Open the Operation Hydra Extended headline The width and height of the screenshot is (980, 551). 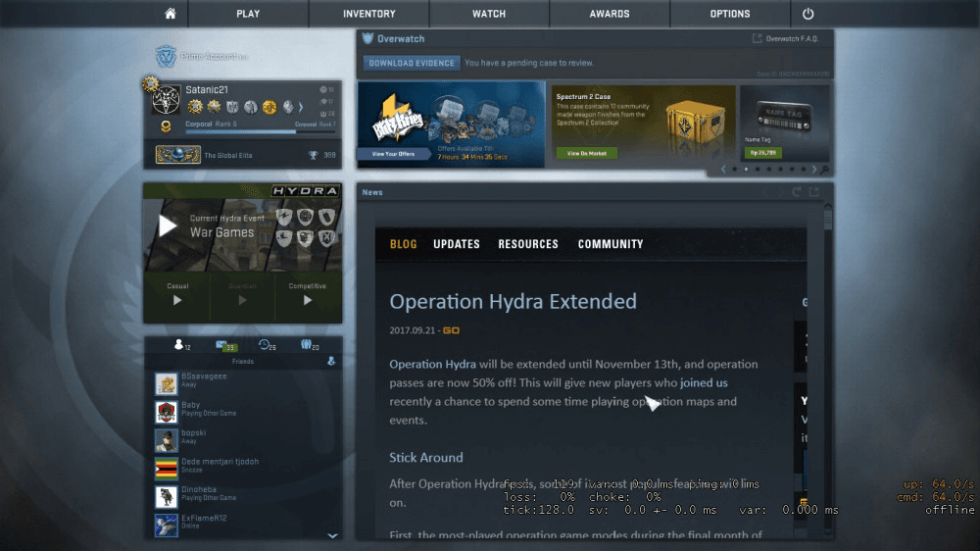coord(514,301)
